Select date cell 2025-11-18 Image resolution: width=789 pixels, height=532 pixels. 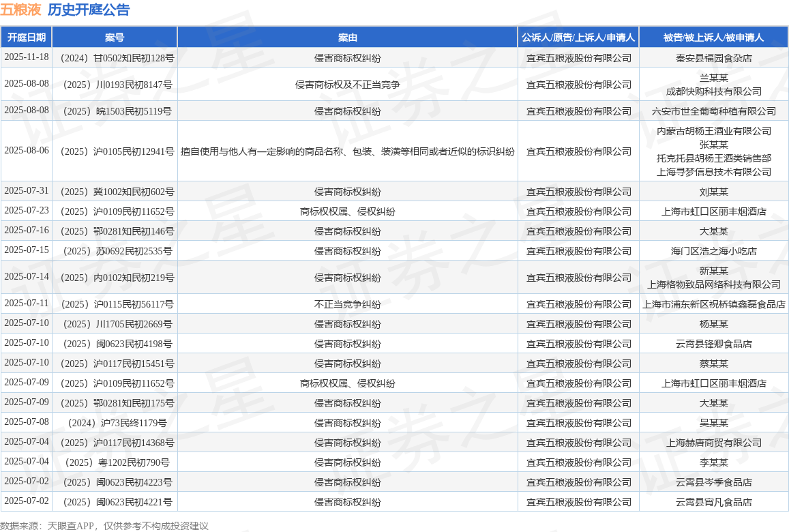(x=27, y=57)
